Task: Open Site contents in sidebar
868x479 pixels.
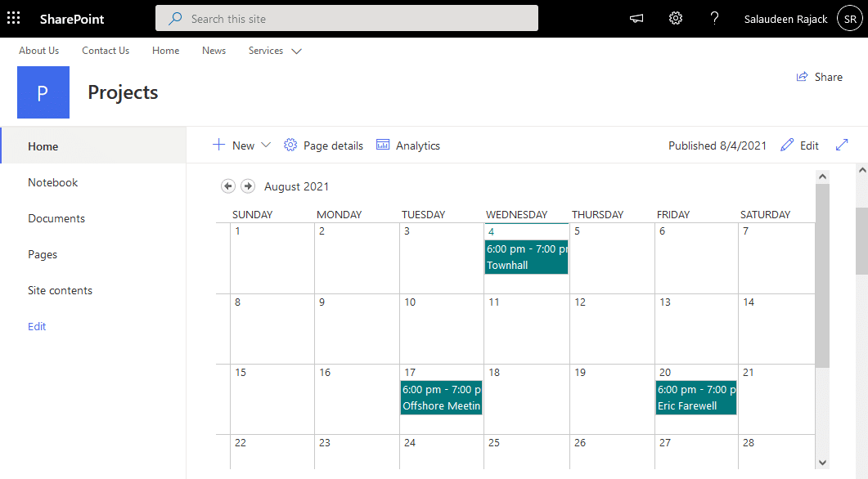Action: pos(60,290)
